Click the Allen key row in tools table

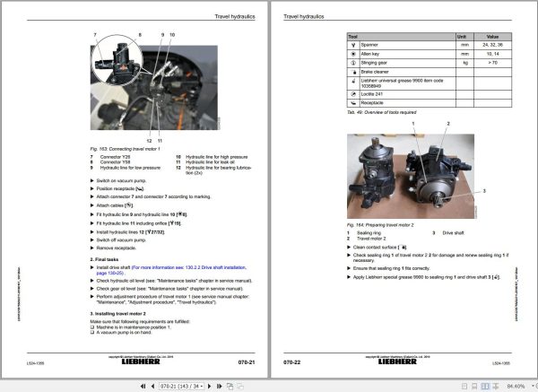430,54
